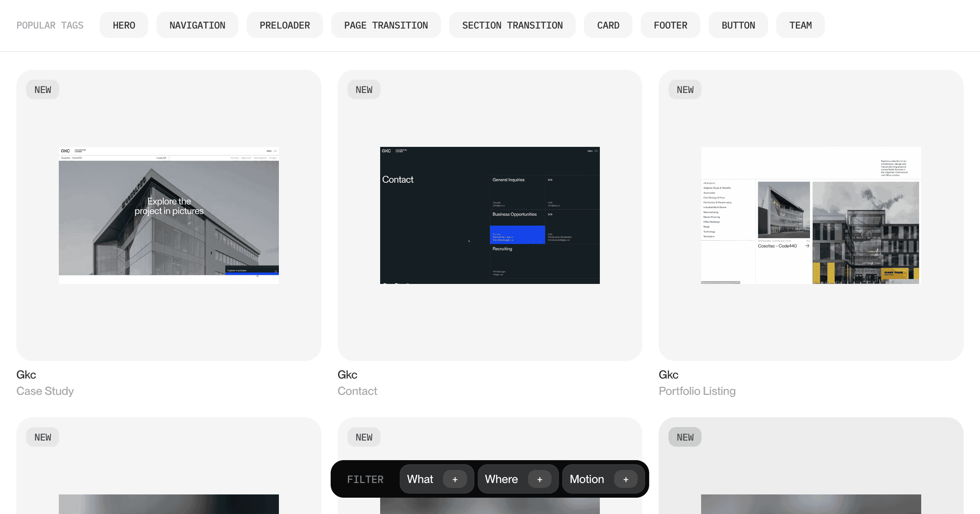Open the Gkc Portfolio Listing thumbnail
This screenshot has height=514, width=980.
pyautogui.click(x=811, y=215)
